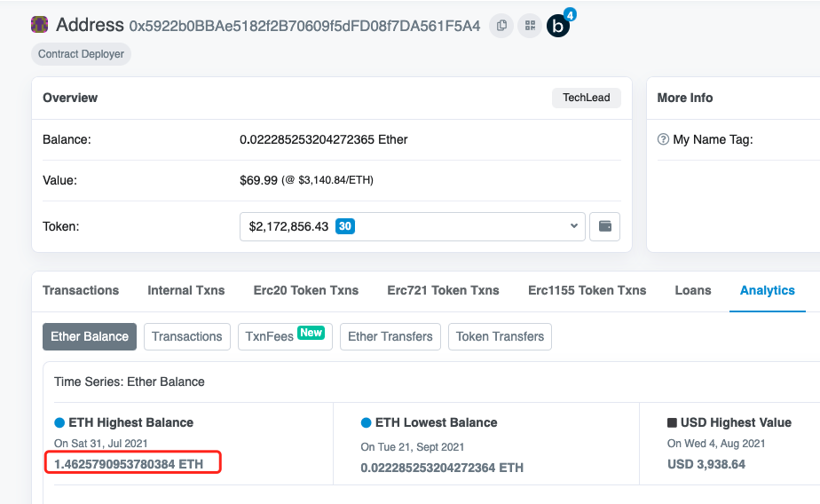The height and width of the screenshot is (504, 820).
Task: Open the main Transactions tab
Action: (81, 290)
